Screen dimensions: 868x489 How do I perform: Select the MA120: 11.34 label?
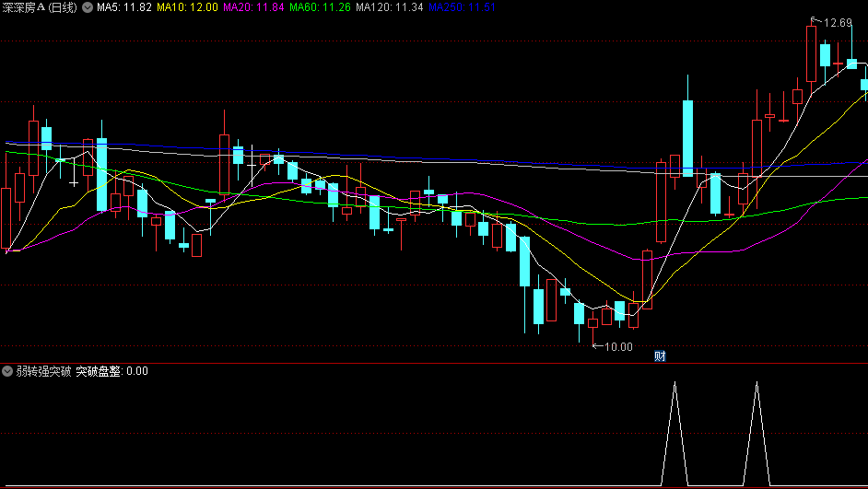click(x=389, y=7)
